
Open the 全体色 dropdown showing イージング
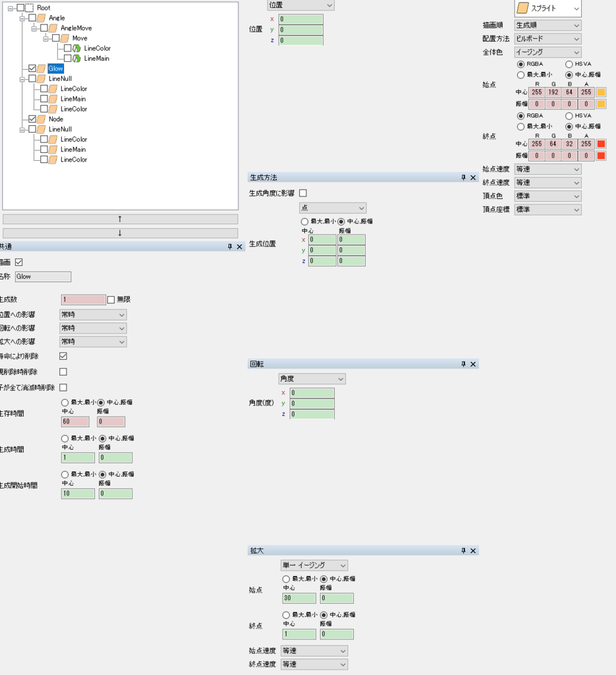[547, 52]
